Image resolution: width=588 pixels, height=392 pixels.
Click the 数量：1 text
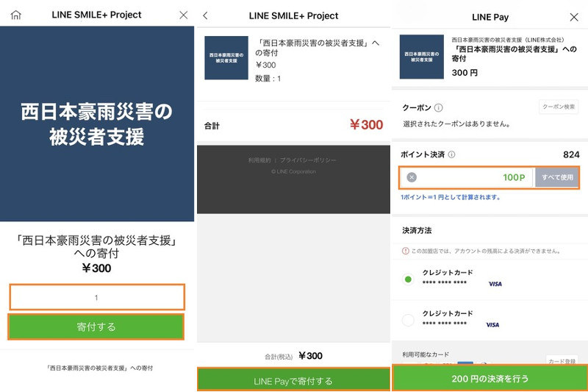(x=268, y=79)
